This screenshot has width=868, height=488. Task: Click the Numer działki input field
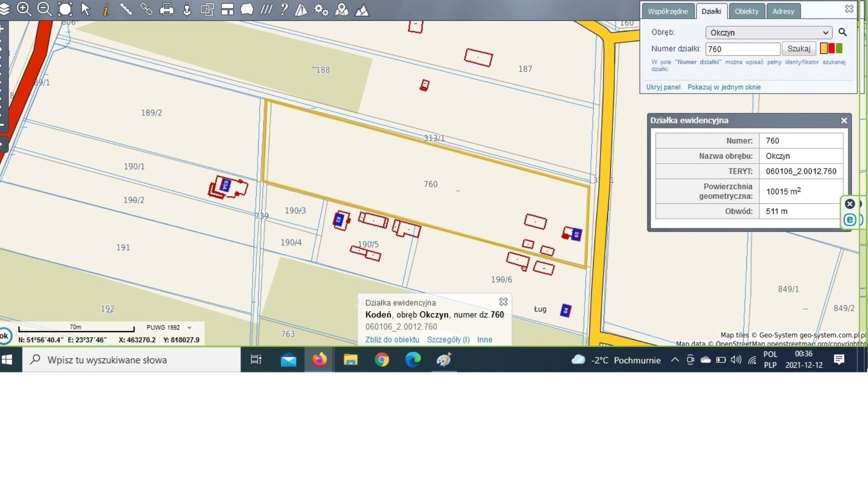pyautogui.click(x=742, y=49)
